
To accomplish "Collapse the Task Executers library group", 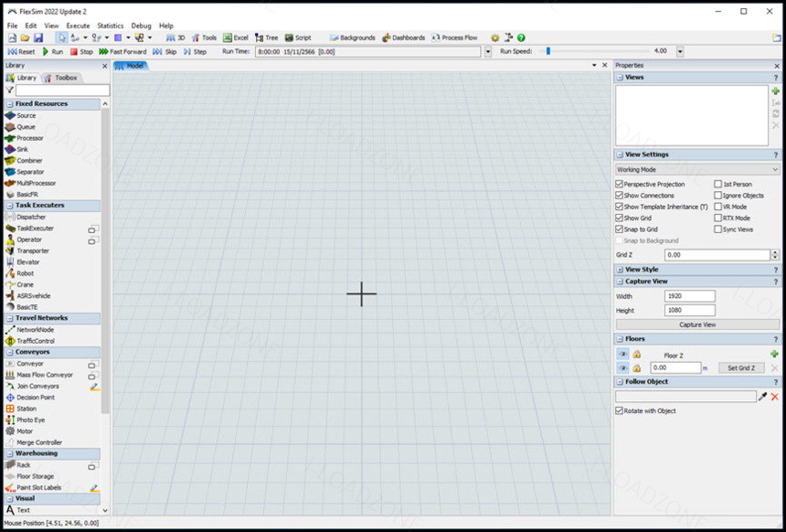I will [9, 206].
